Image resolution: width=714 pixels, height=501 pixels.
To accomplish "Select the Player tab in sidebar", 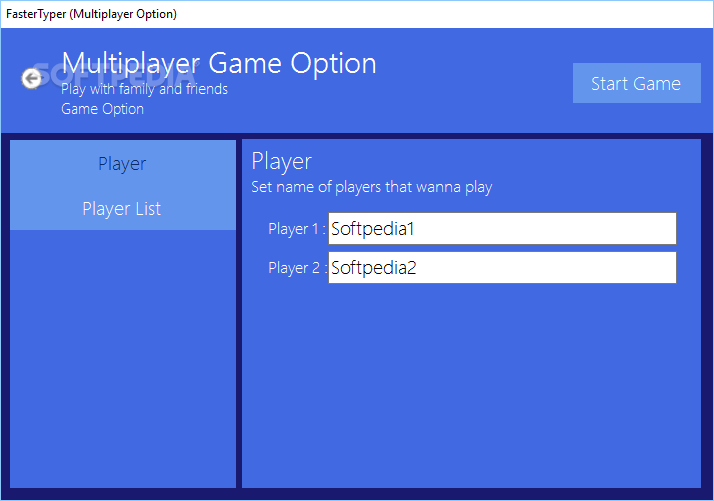I will point(122,164).
